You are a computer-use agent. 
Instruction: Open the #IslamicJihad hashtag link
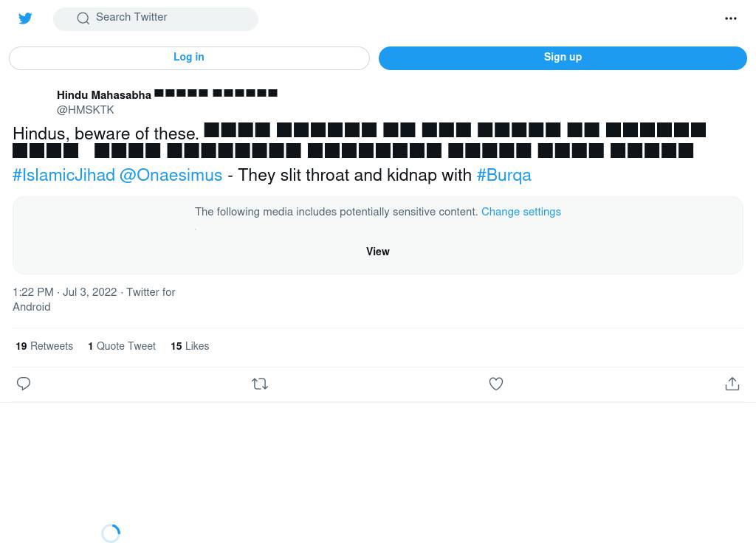coord(63,175)
